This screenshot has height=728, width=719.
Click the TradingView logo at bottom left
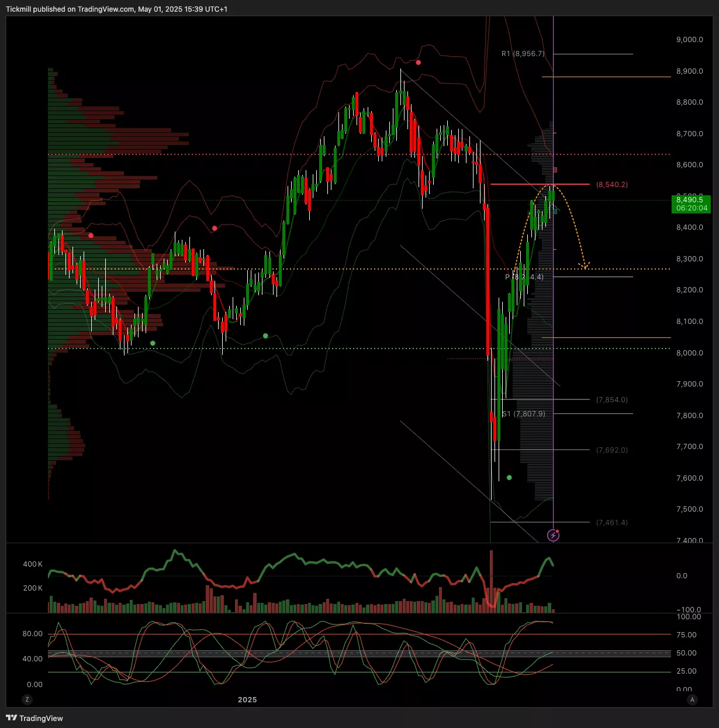(x=34, y=718)
